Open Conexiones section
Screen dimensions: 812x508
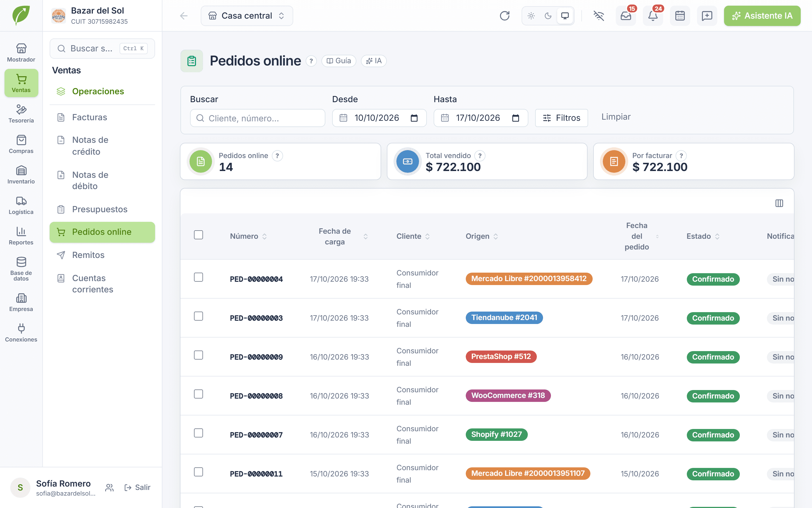tap(21, 333)
